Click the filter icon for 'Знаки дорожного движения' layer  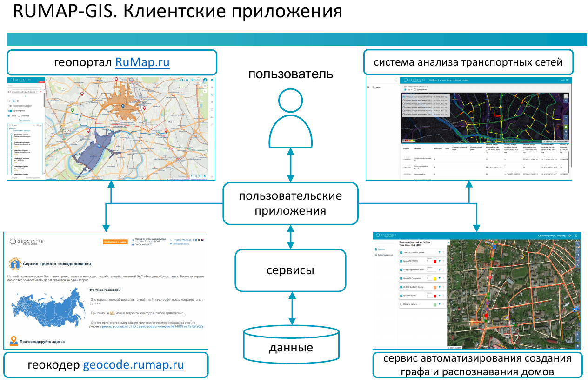[440, 253]
